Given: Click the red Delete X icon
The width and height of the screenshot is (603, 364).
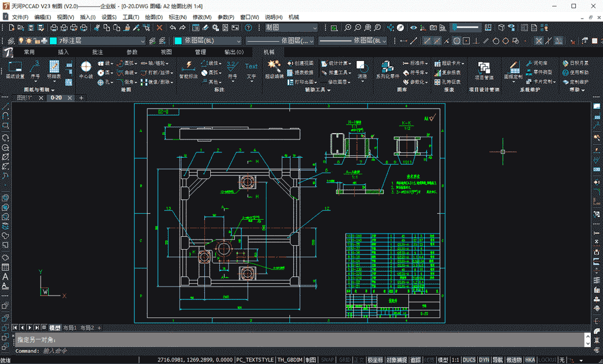Looking at the screenshot, I should [x=159, y=28].
